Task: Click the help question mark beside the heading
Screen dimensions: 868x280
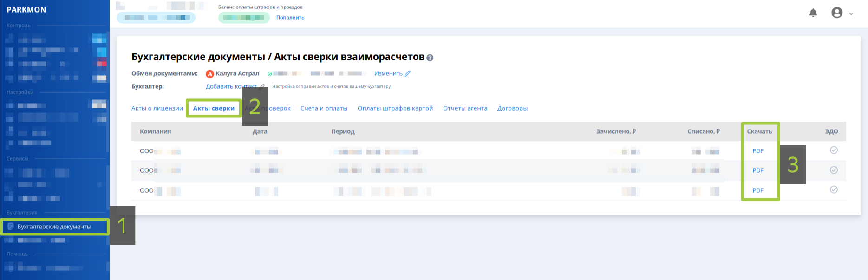Action: point(430,58)
